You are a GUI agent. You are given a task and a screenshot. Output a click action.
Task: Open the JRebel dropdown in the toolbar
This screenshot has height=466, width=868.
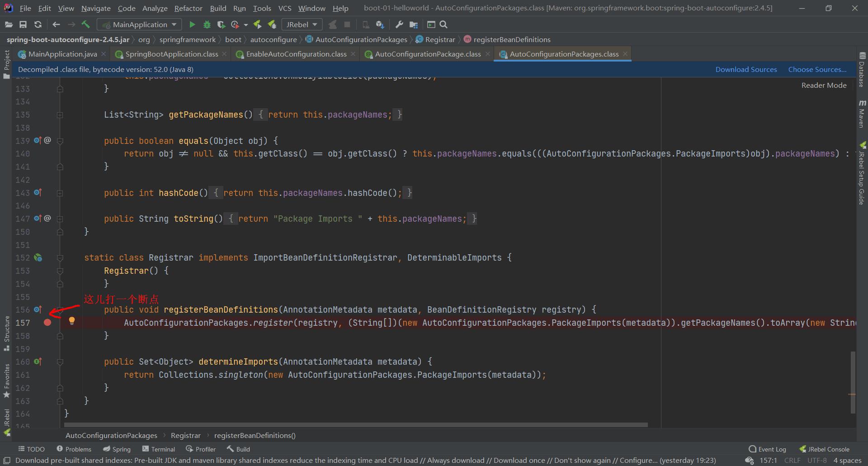[302, 24]
